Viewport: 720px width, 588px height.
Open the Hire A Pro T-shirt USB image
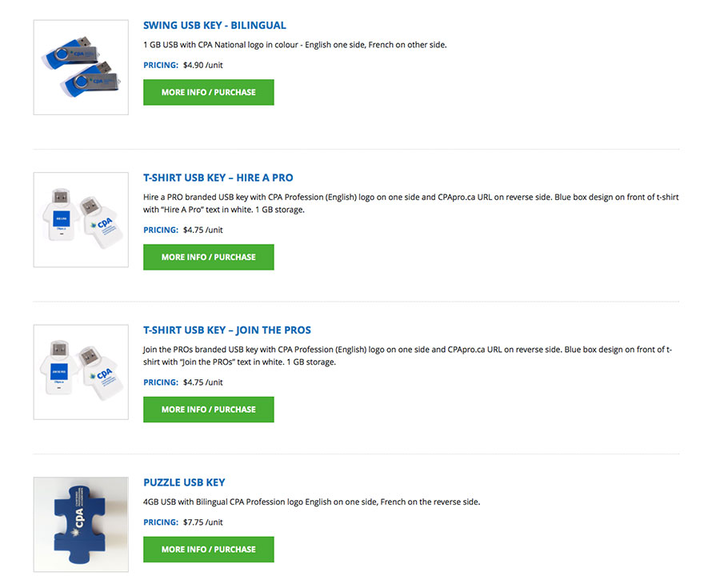click(x=81, y=219)
